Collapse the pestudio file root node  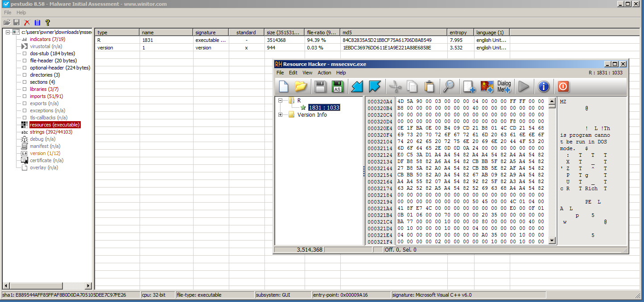tap(8, 32)
